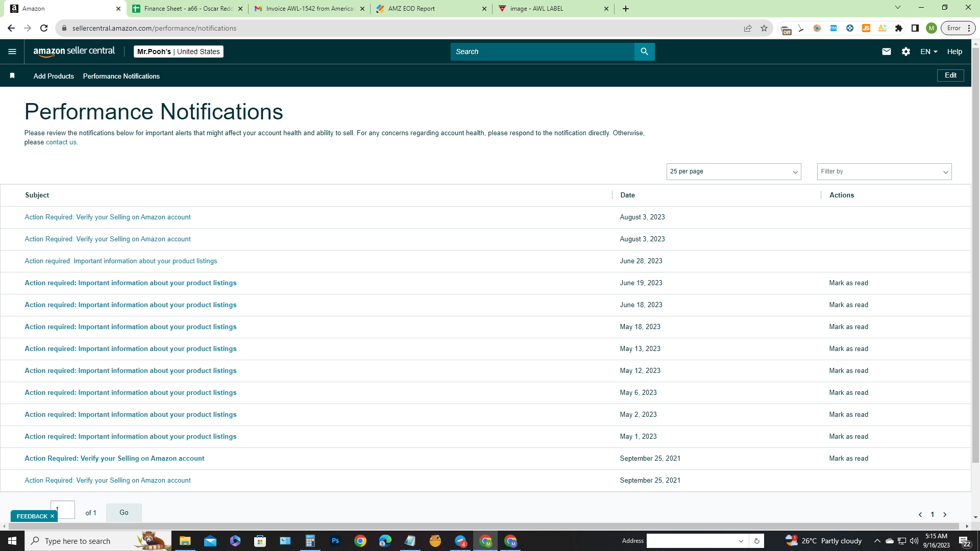Click the page number input box
Screen dimensions: 980x551
tap(63, 510)
